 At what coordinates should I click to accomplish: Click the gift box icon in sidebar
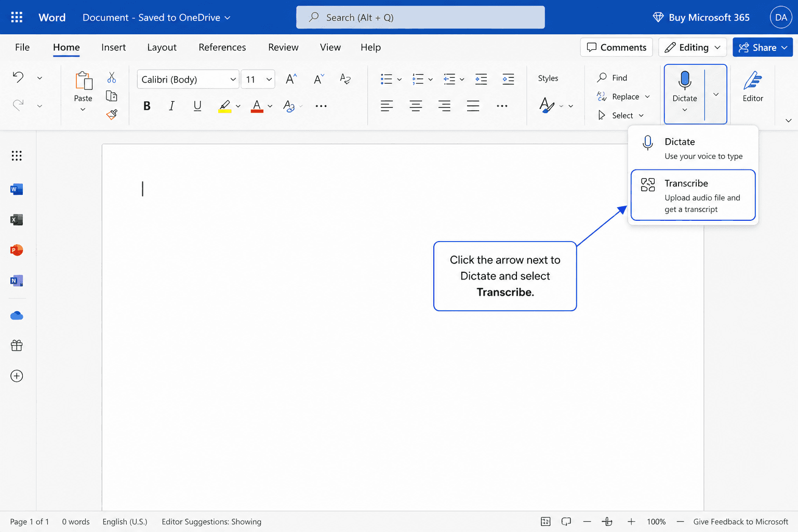tap(17, 345)
